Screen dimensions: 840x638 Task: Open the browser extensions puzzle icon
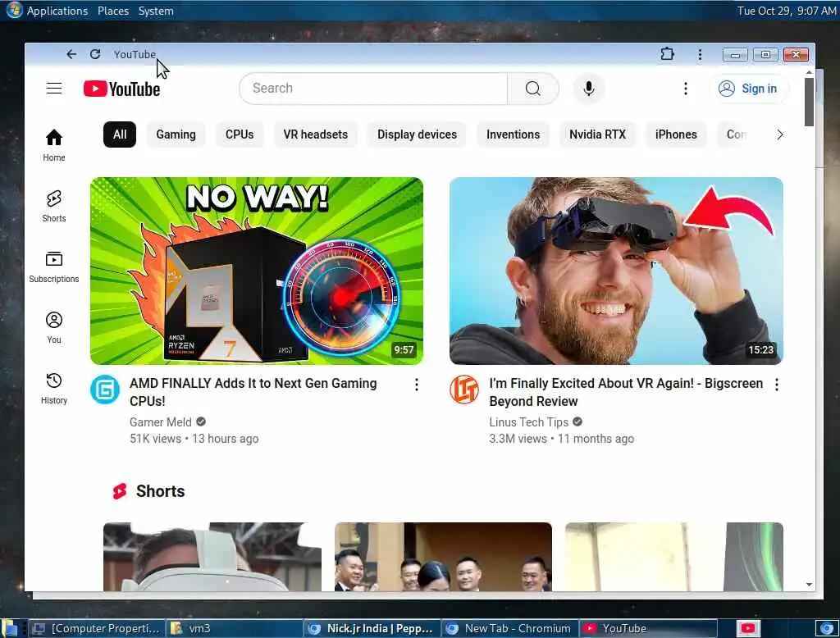[667, 53]
